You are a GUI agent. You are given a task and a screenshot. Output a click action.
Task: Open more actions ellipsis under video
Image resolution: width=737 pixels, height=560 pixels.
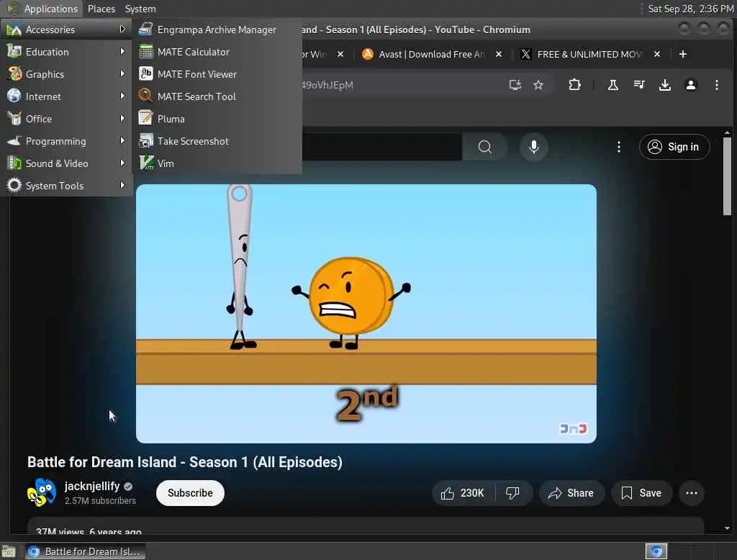(x=692, y=493)
